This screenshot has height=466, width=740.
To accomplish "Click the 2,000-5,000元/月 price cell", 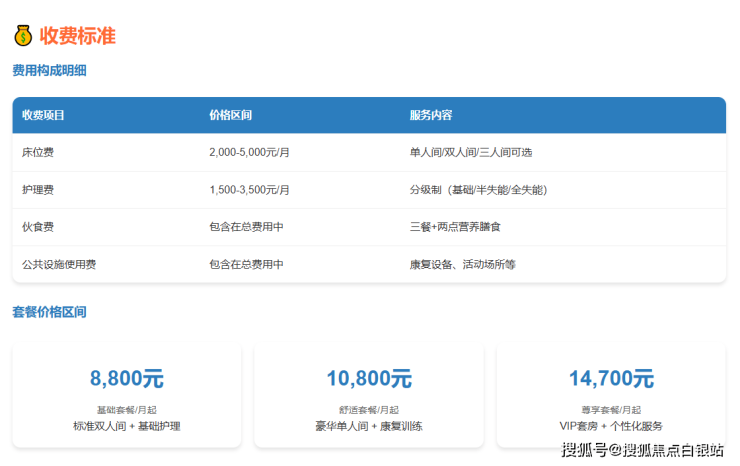I will [x=250, y=153].
